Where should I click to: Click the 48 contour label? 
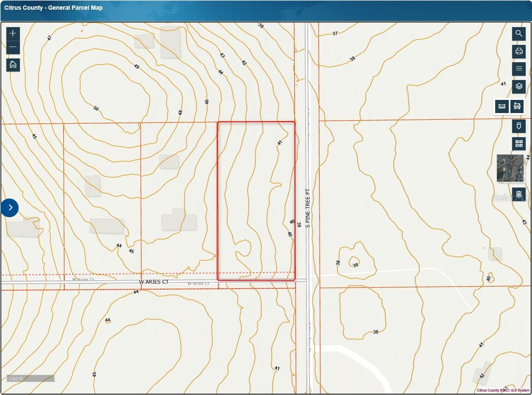click(x=180, y=113)
